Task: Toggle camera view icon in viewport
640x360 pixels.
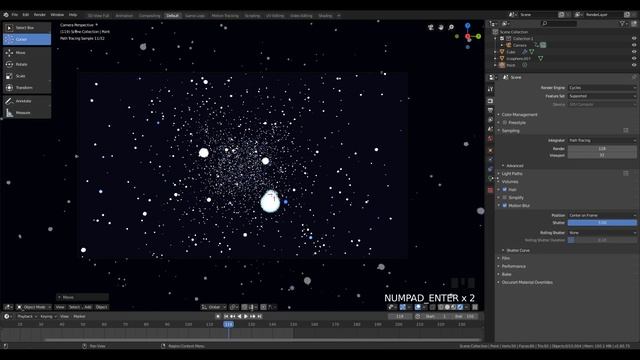Action: coord(431,27)
